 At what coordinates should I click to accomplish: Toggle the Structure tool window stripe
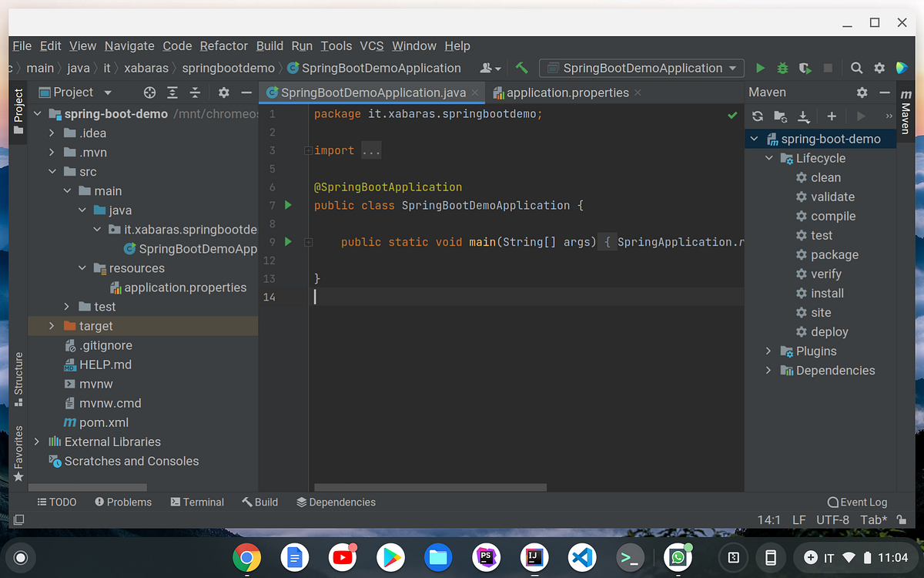pos(18,379)
